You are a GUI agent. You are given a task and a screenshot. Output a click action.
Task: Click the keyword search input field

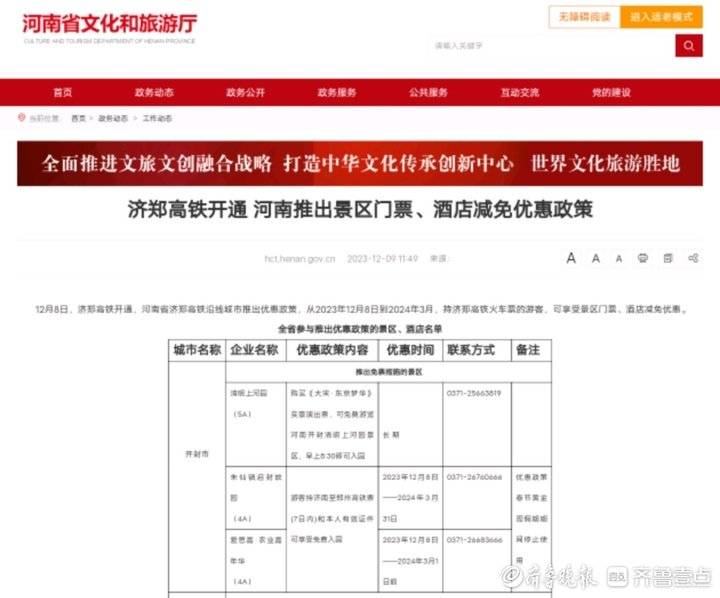551,45
